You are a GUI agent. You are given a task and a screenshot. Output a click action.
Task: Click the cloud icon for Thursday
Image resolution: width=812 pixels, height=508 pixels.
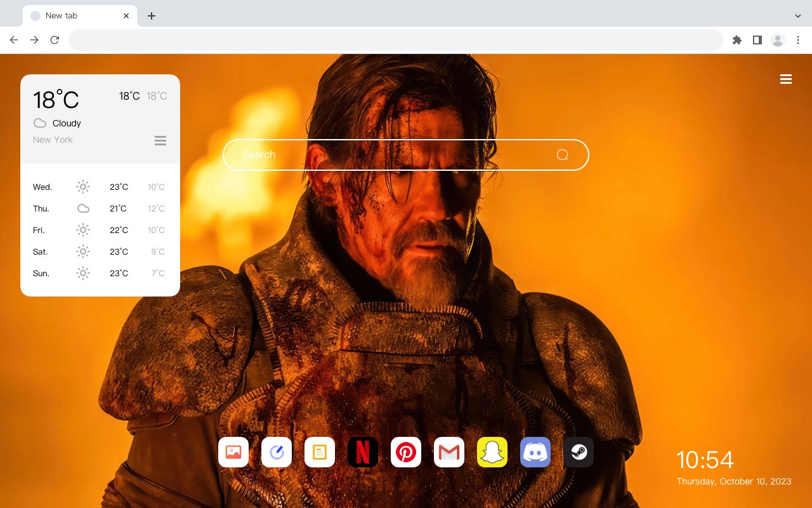click(x=83, y=208)
